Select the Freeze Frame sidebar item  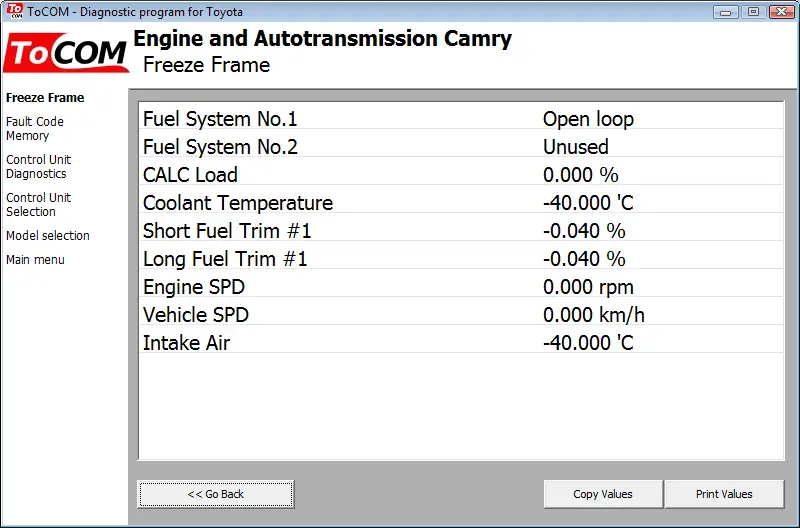pos(45,97)
